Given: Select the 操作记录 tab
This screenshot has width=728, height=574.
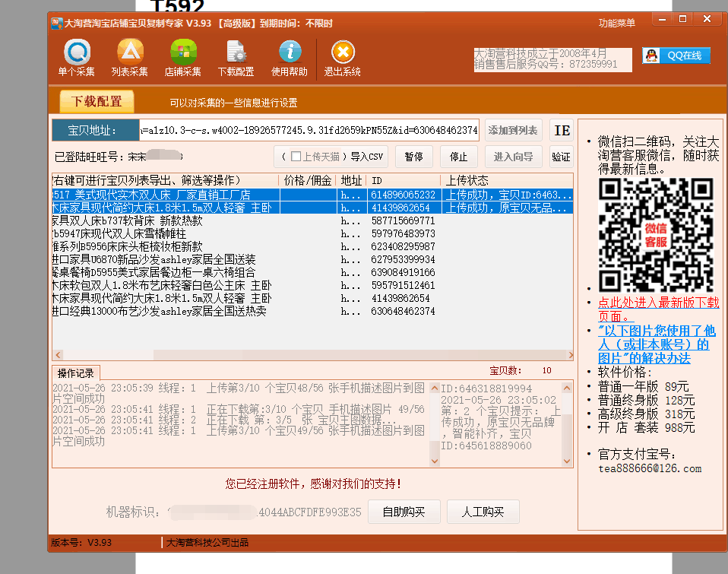Looking at the screenshot, I should (x=76, y=373).
